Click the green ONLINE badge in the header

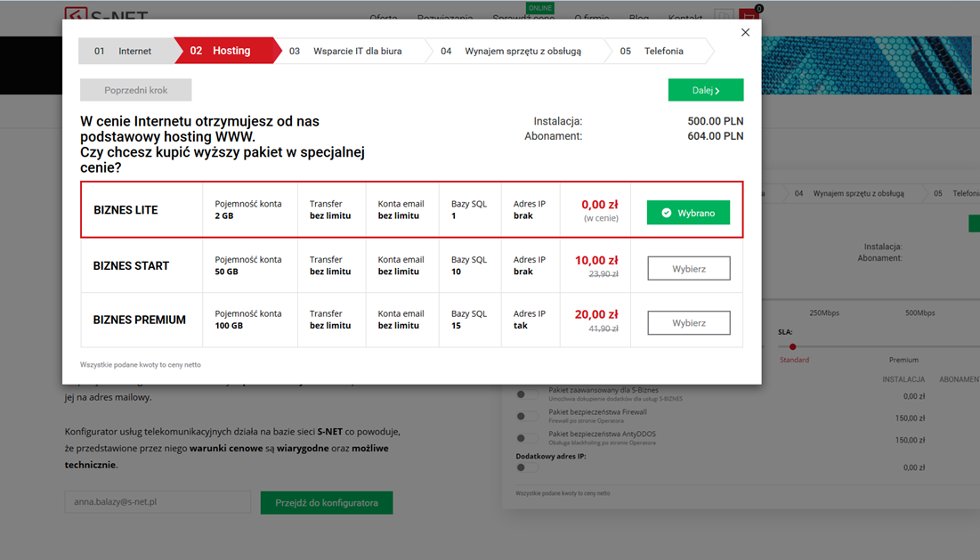(x=540, y=8)
